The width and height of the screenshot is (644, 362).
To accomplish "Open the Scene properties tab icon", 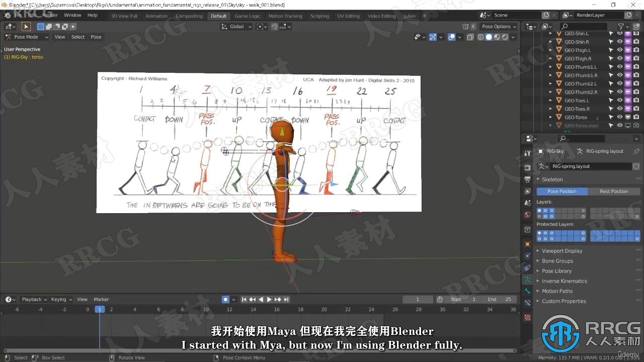I will [x=527, y=203].
